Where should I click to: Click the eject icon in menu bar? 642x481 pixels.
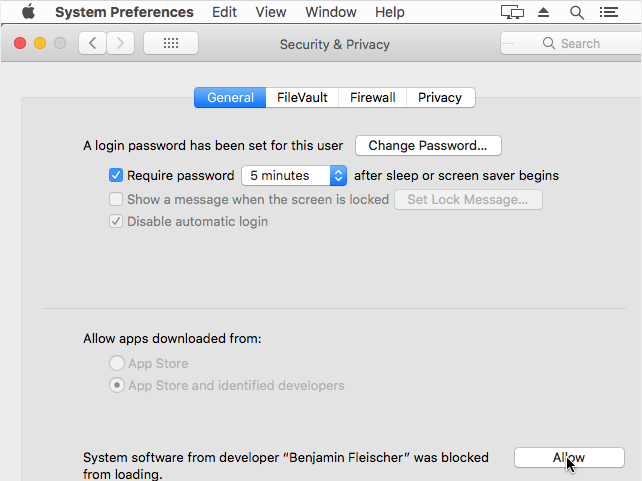coord(543,12)
